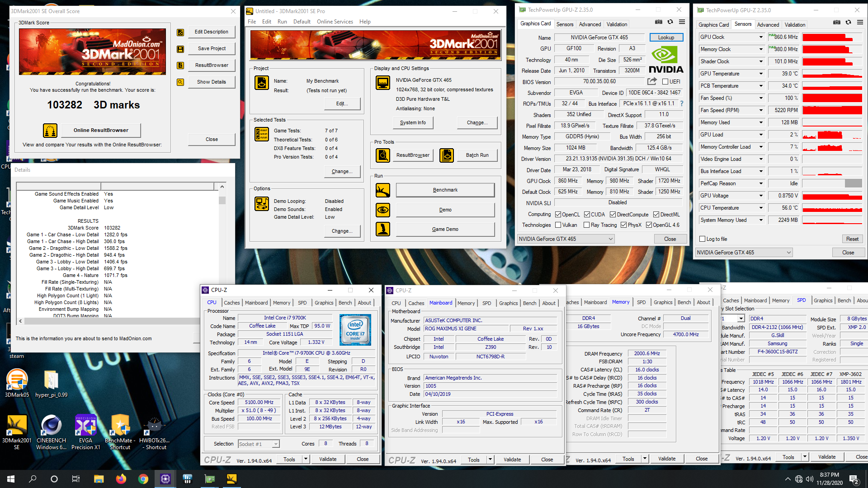Expand the PerfCap Reason sensor dropdown

point(761,183)
